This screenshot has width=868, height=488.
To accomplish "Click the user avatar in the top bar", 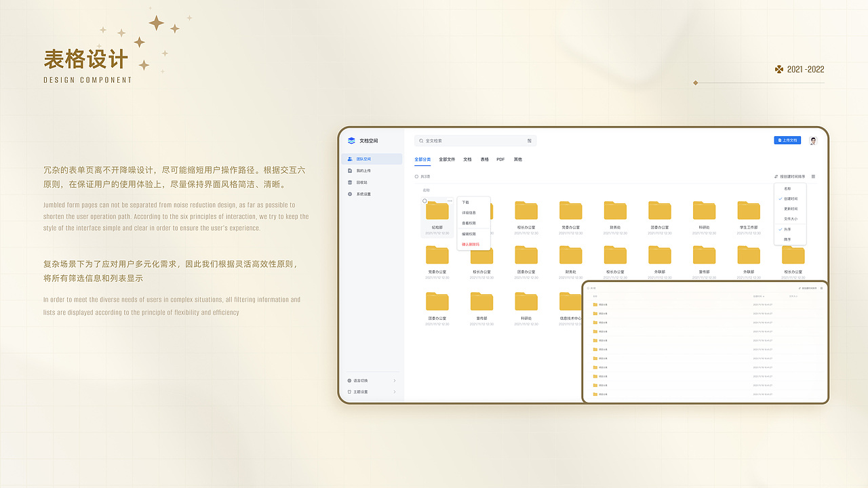I will 813,141.
